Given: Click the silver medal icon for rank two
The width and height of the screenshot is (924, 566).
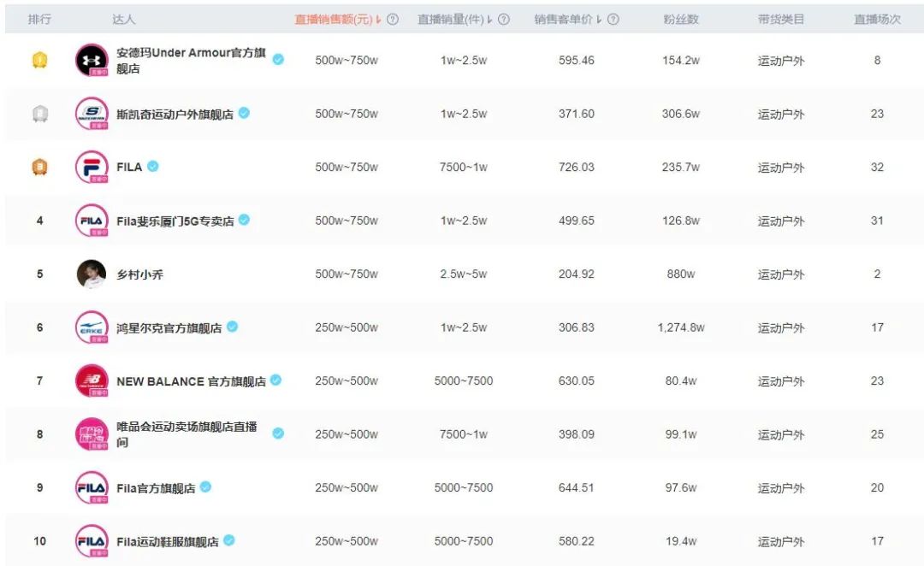Looking at the screenshot, I should coord(39,113).
